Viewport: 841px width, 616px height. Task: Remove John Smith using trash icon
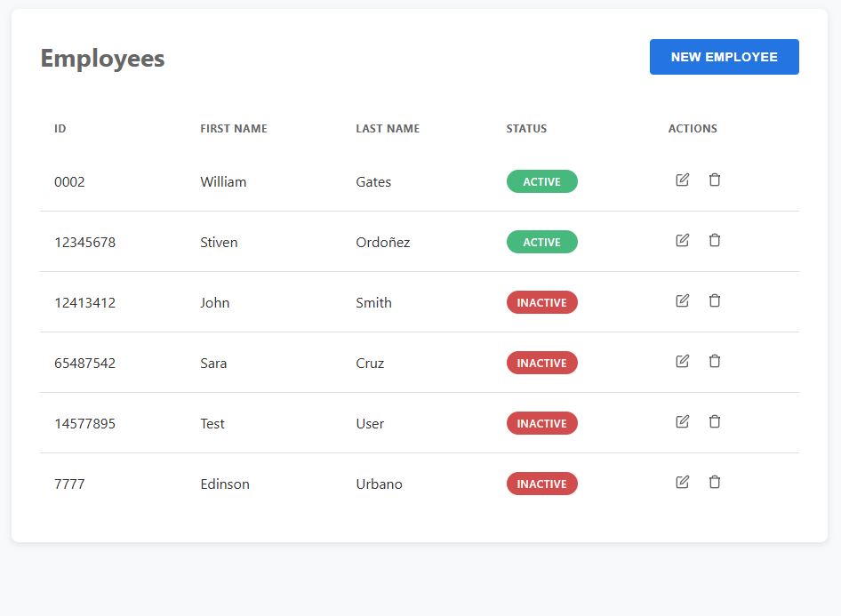point(714,301)
